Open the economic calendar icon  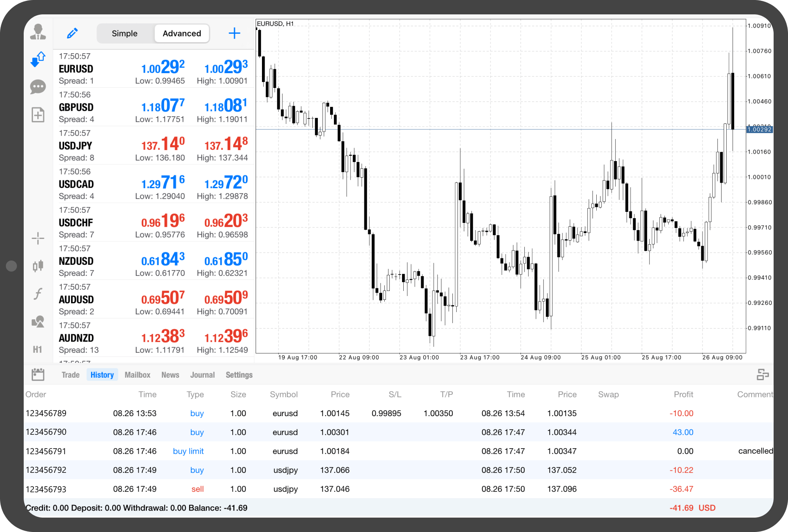(x=38, y=374)
